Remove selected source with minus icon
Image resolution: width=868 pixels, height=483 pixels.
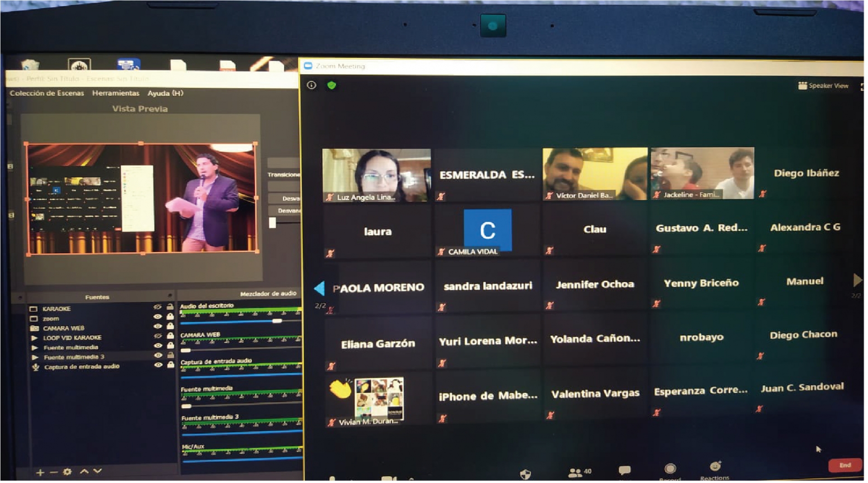pos(54,473)
